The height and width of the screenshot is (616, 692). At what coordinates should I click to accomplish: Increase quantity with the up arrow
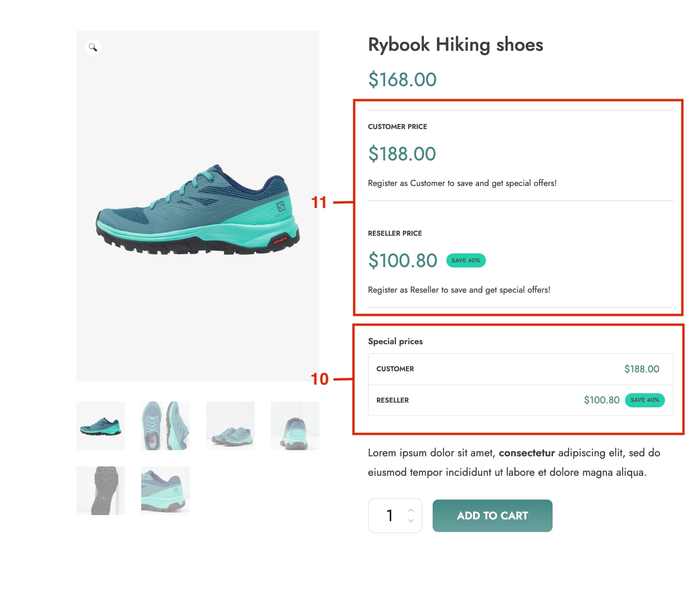click(x=411, y=510)
